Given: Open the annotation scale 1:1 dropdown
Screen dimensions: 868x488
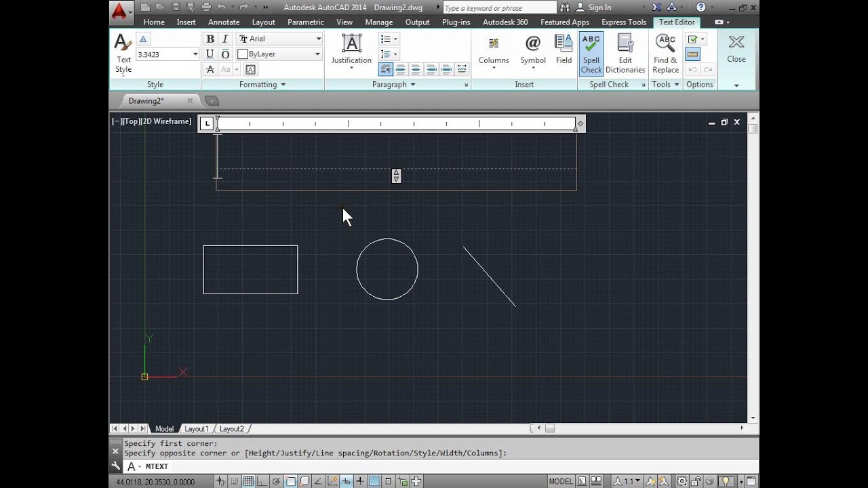Looking at the screenshot, I should (628, 481).
